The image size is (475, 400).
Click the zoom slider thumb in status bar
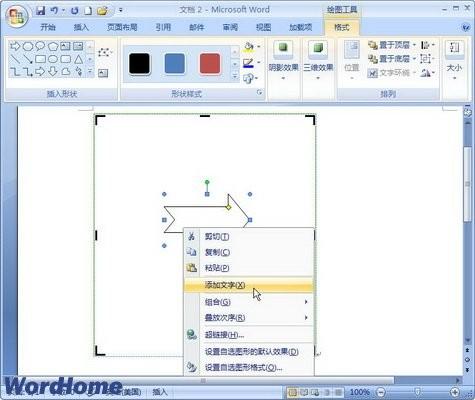coord(417,392)
